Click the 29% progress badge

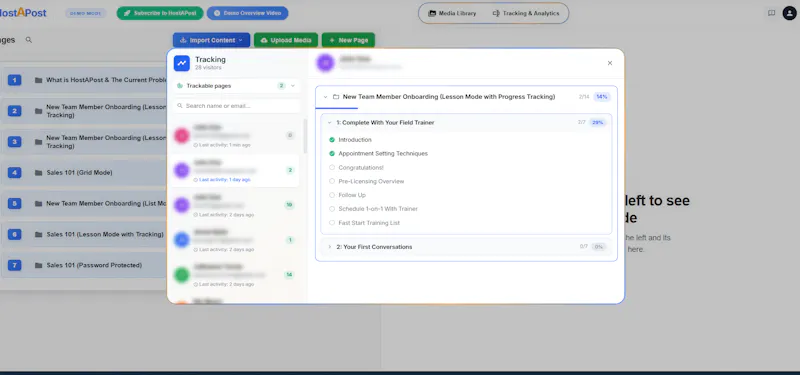click(597, 122)
